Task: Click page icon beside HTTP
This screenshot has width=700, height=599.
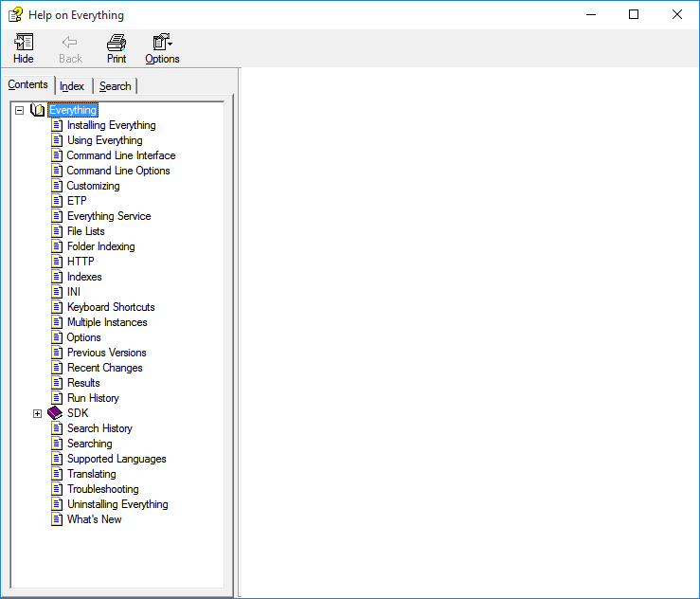Action: [57, 262]
